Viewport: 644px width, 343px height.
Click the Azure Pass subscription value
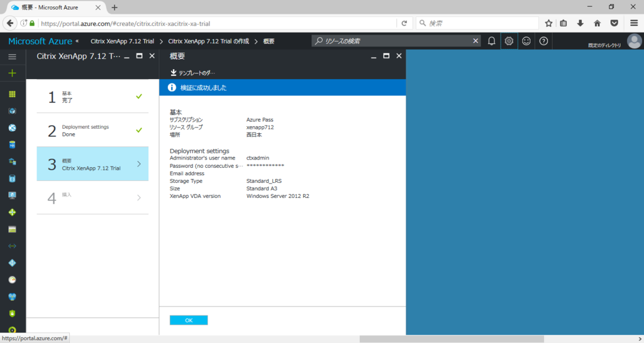[x=260, y=120]
